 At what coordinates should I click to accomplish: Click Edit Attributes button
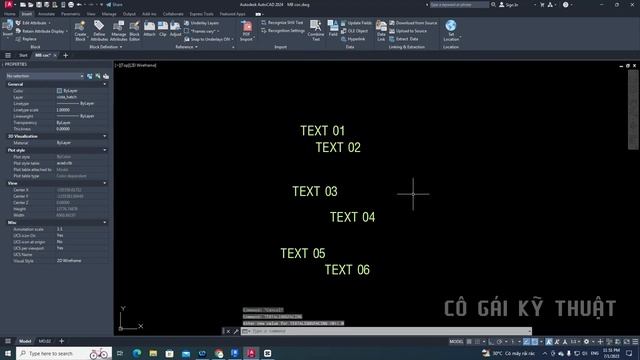click(33, 23)
